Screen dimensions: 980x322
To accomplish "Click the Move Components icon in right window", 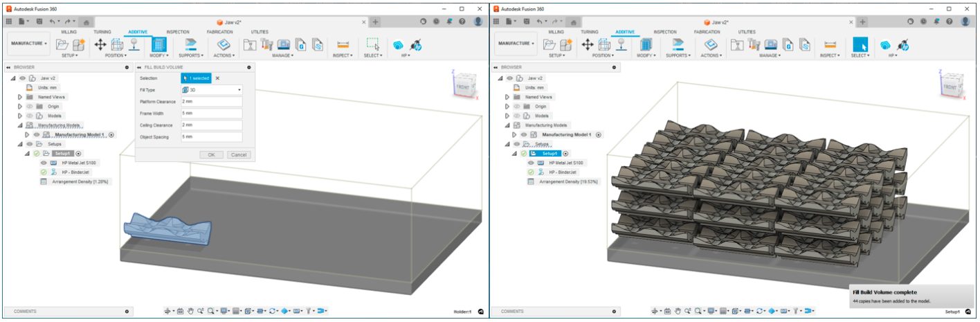I will pos(588,44).
